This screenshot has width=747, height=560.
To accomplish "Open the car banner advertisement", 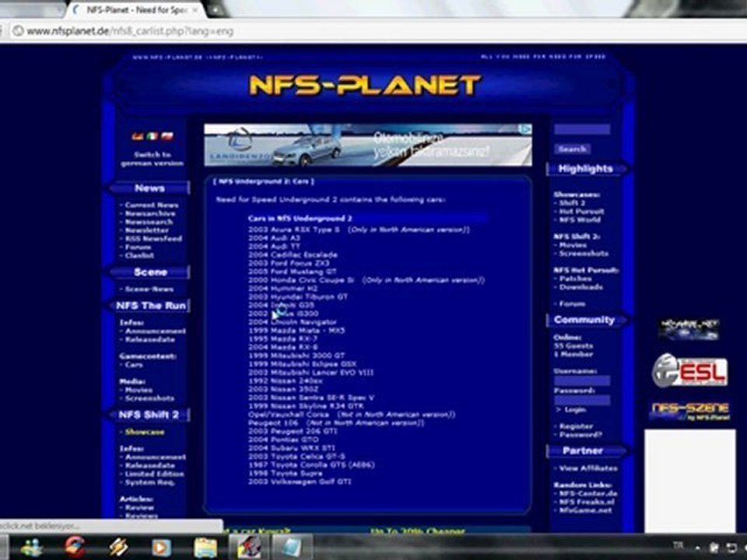I will (368, 145).
